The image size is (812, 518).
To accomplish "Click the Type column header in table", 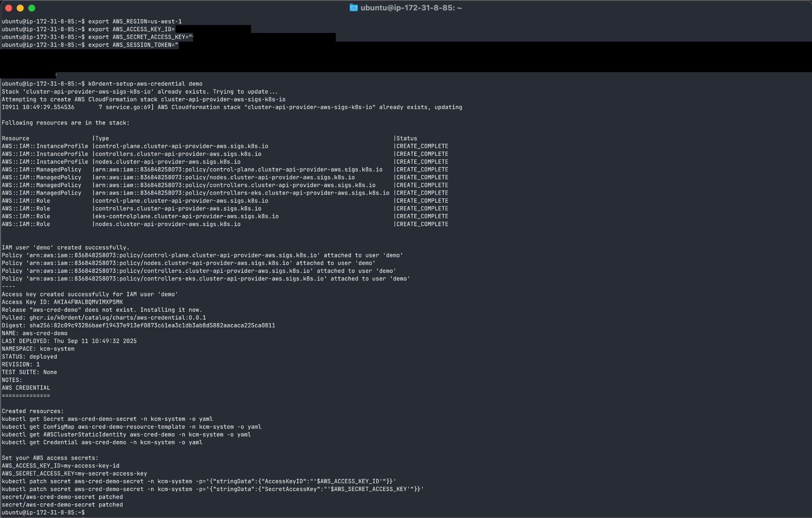I will (x=102, y=138).
